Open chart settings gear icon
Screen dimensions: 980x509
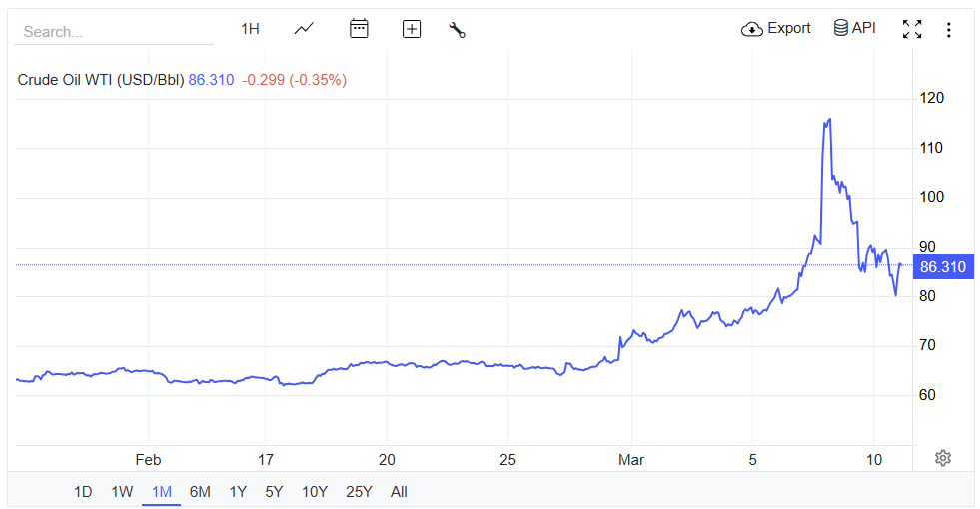click(943, 458)
